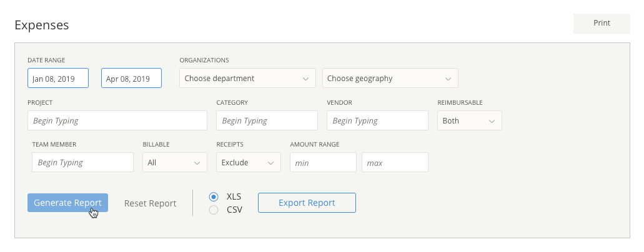The image size is (644, 252).
Task: Focus the Category input field
Action: (x=267, y=120)
